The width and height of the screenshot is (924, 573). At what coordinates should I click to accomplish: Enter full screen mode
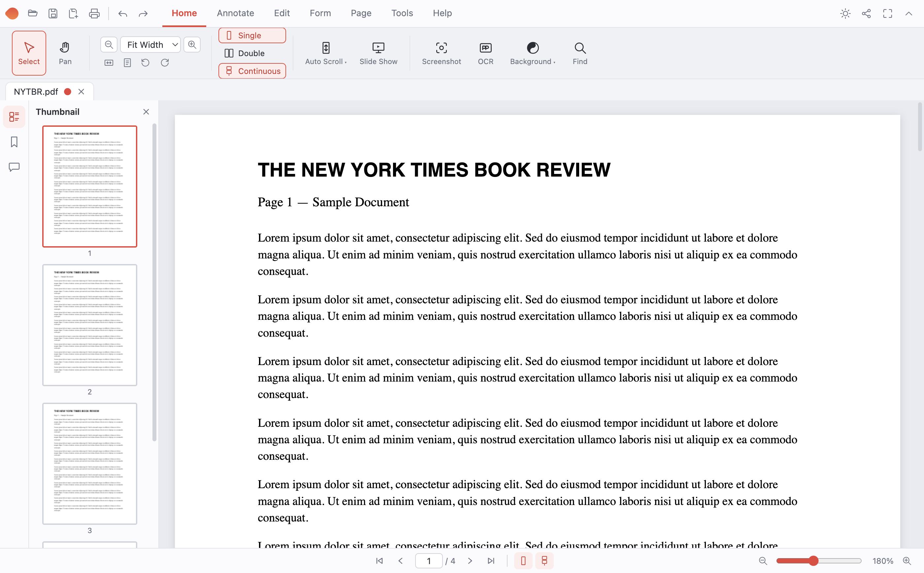[x=887, y=14]
